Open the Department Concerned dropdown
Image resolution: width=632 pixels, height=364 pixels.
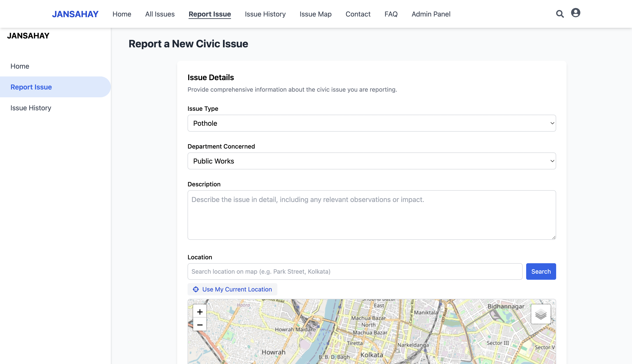371,161
